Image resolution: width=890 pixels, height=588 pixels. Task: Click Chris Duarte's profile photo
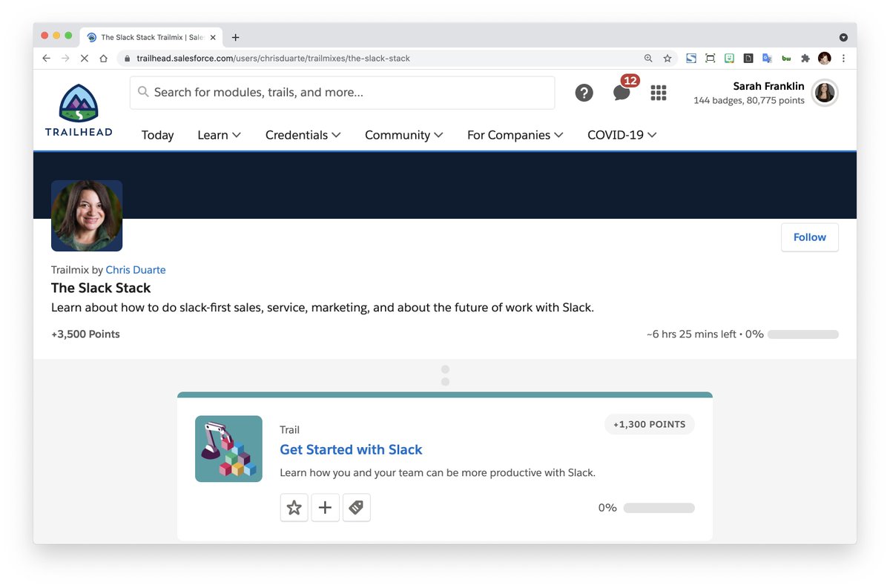tap(87, 216)
